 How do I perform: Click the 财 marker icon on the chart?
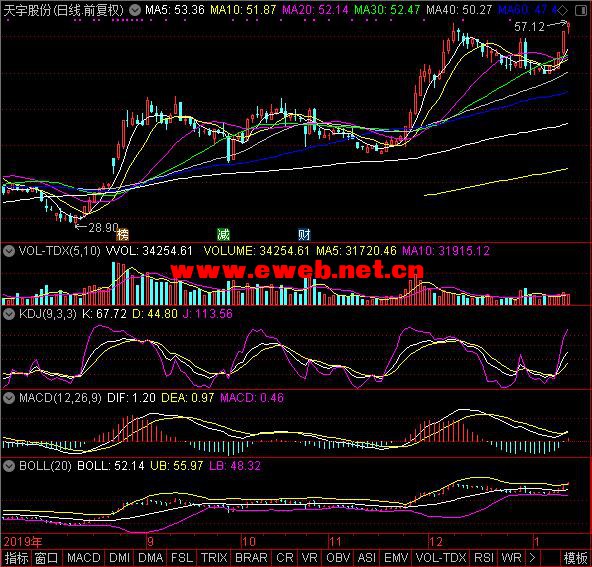point(304,234)
